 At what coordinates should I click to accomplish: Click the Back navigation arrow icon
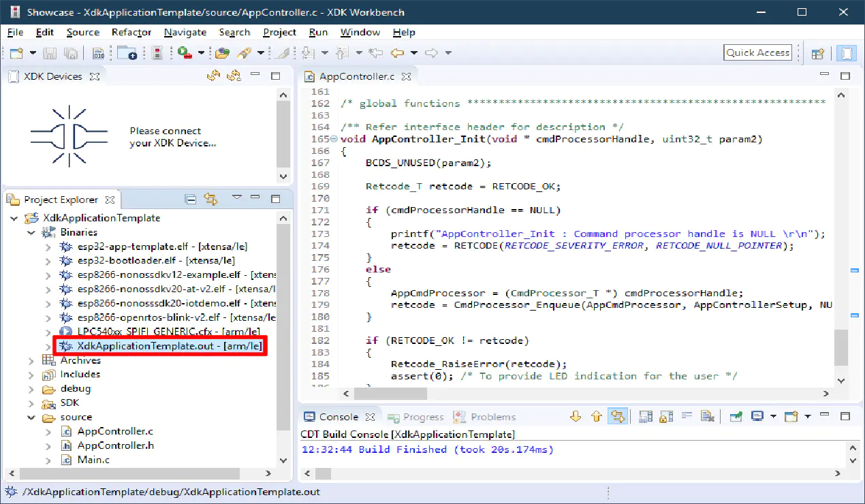[398, 53]
